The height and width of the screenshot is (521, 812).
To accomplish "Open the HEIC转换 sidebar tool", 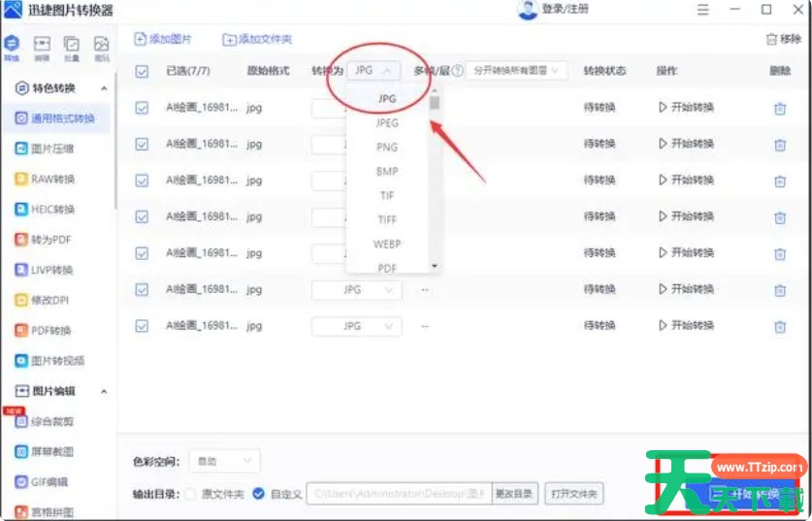I will tap(53, 209).
